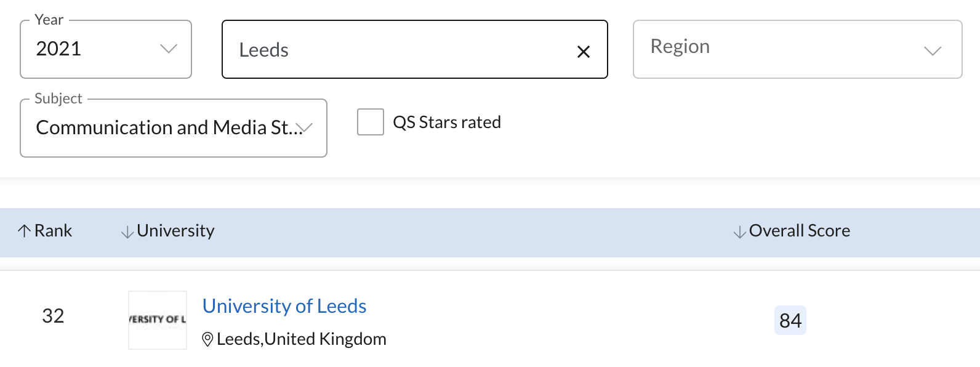The height and width of the screenshot is (367, 980).
Task: Click the University of Leeds logo thumbnail
Action: (158, 320)
